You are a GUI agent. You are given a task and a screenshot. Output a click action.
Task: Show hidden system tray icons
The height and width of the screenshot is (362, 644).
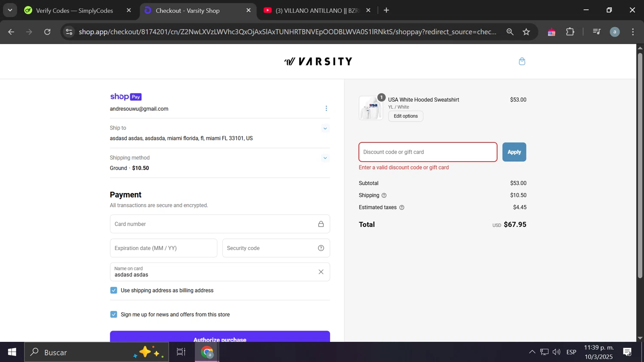tap(532, 352)
